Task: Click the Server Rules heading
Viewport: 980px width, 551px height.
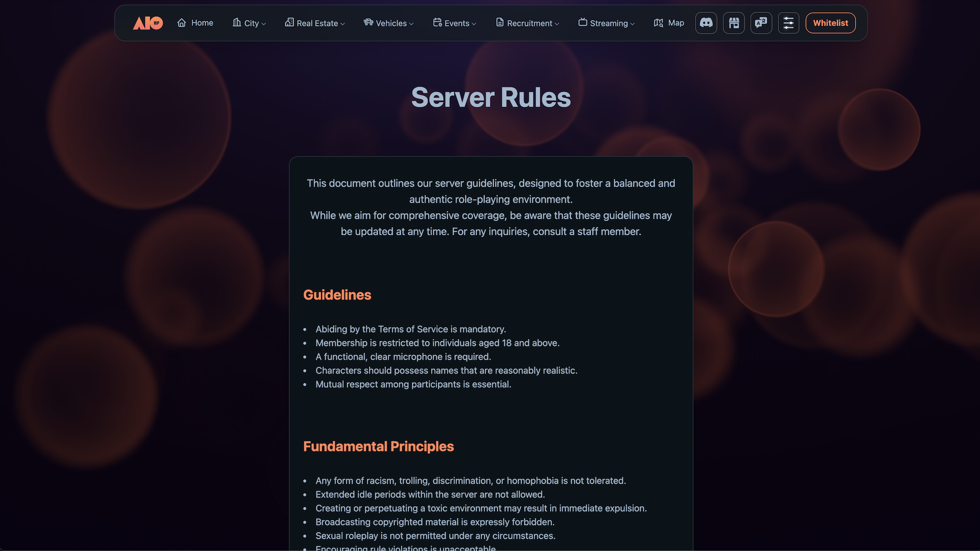Action: [491, 97]
